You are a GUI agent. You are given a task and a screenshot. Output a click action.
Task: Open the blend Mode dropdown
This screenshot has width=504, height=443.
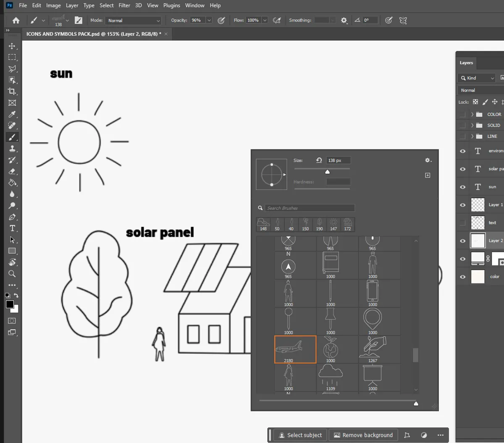(x=133, y=20)
